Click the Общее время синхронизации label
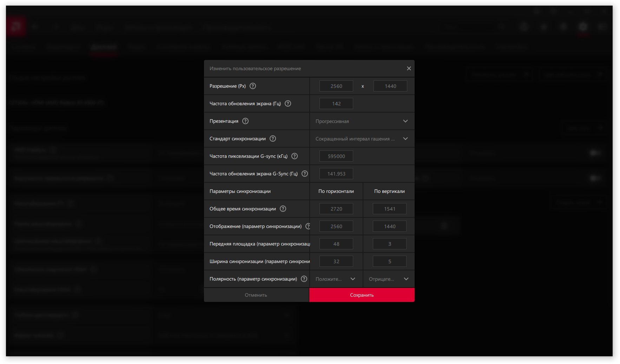The height and width of the screenshot is (364, 620). point(243,209)
